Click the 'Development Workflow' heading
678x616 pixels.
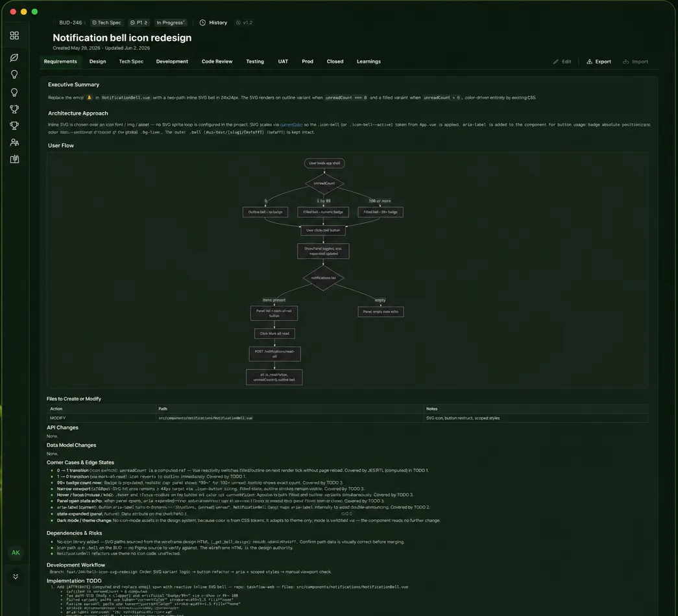pos(76,565)
